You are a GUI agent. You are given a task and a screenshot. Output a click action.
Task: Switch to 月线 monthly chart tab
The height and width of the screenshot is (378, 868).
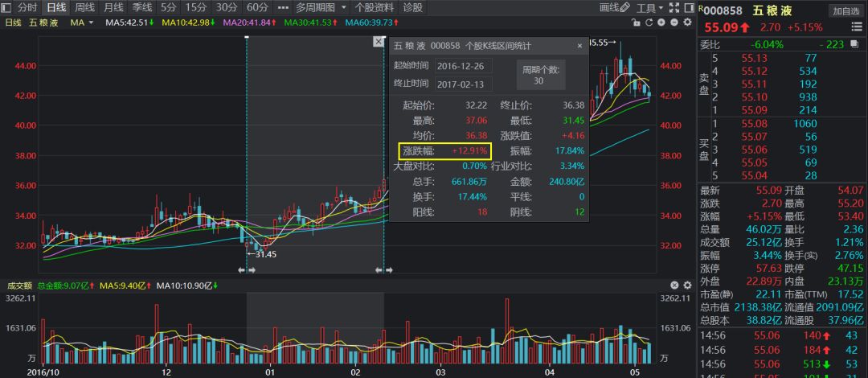pyautogui.click(x=113, y=8)
